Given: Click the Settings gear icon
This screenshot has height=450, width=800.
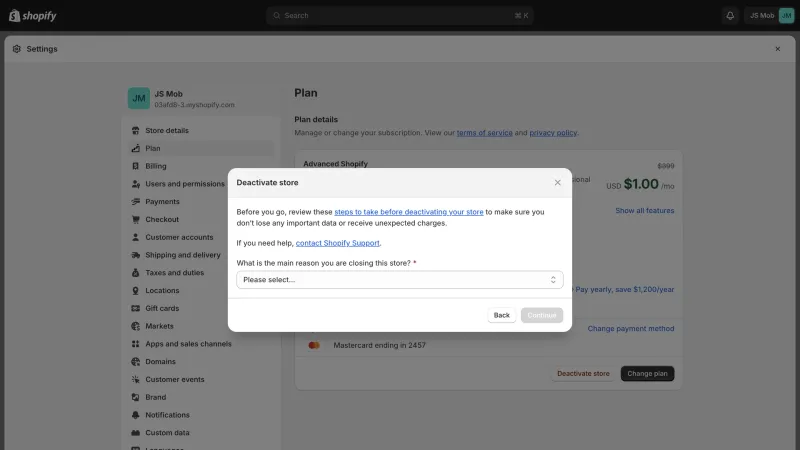Looking at the screenshot, I should click(x=17, y=49).
